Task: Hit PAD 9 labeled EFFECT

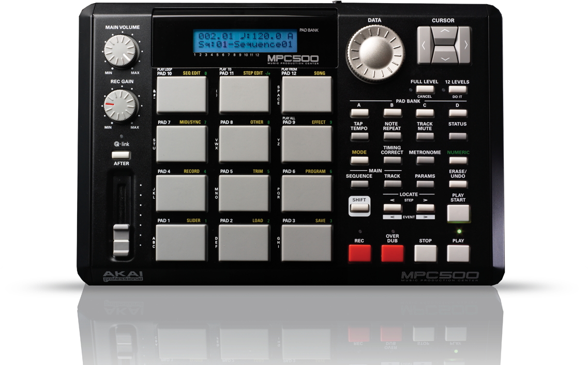Action: click(x=306, y=144)
